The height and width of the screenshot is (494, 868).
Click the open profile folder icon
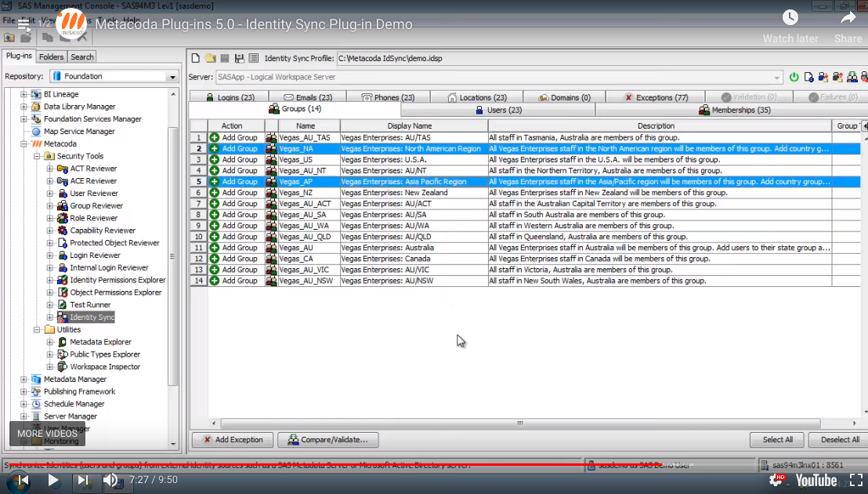pyautogui.click(x=211, y=58)
